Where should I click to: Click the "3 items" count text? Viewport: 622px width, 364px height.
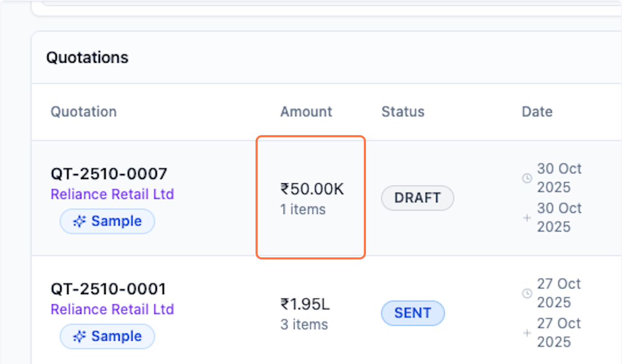pos(304,325)
